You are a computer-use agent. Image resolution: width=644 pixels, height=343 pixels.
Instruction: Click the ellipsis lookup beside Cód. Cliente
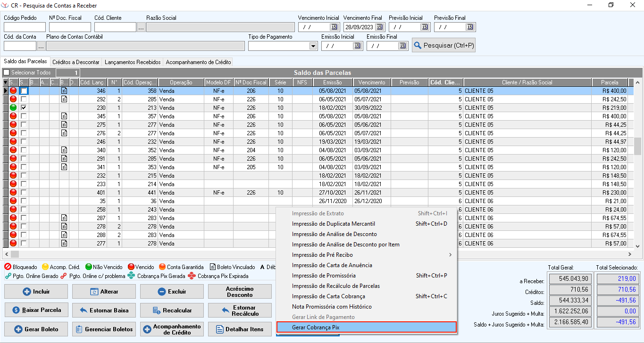point(141,27)
